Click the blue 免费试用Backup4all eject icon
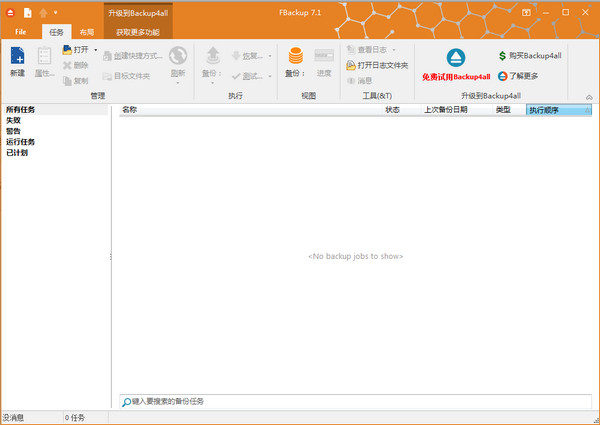The height and width of the screenshot is (425, 600). coord(456,58)
